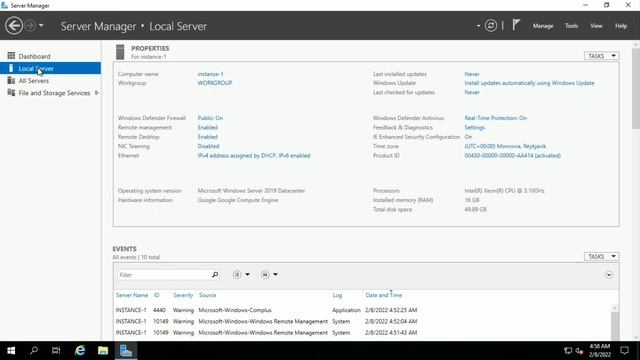Select event 10149 at 4:51:43 AM
Viewport: 640px width, 360px height.
pos(363,333)
